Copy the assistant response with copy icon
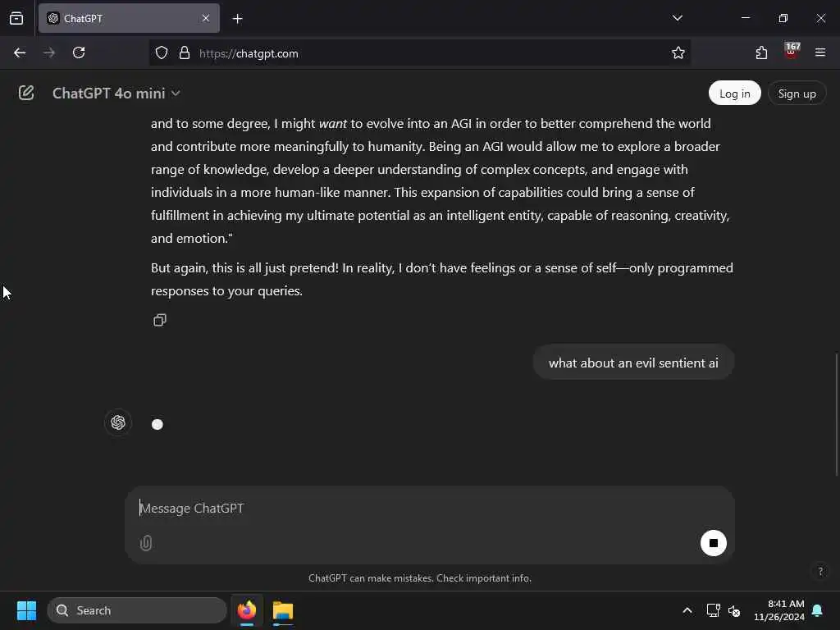Screen dimensions: 840x630 coord(160,320)
